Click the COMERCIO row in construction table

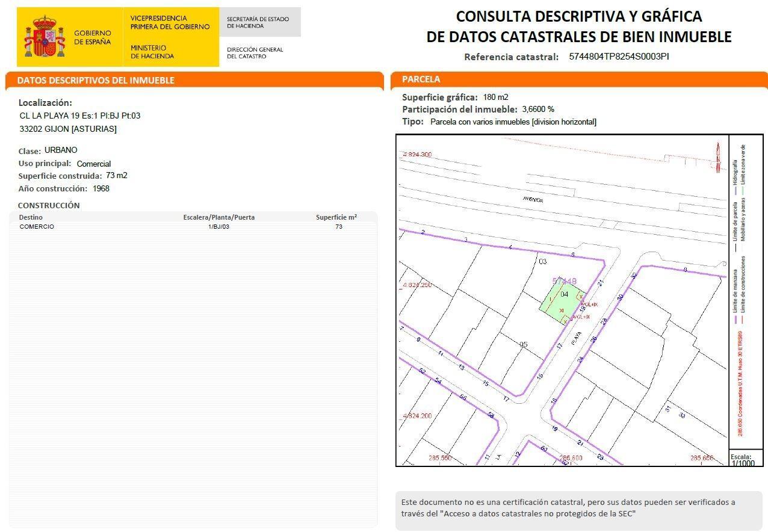[x=37, y=227]
